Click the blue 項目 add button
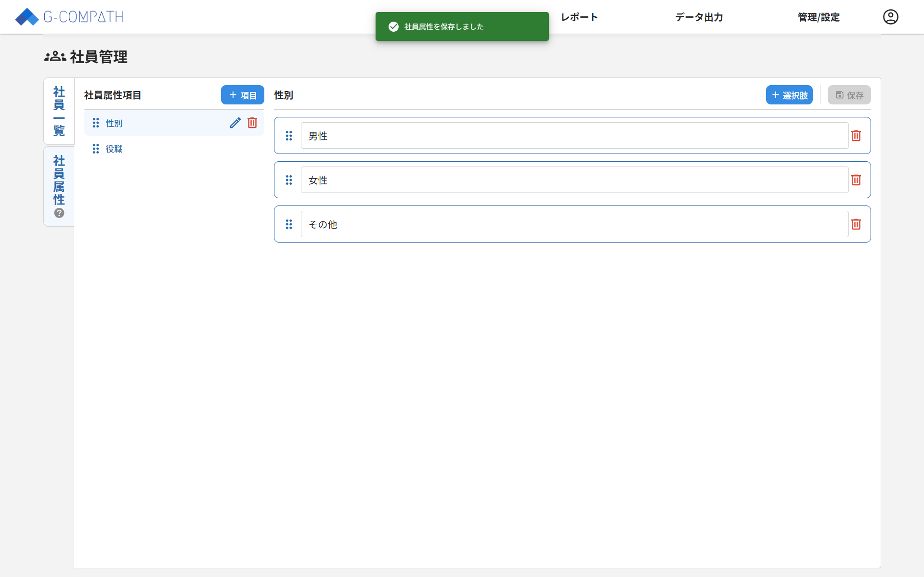 [242, 95]
